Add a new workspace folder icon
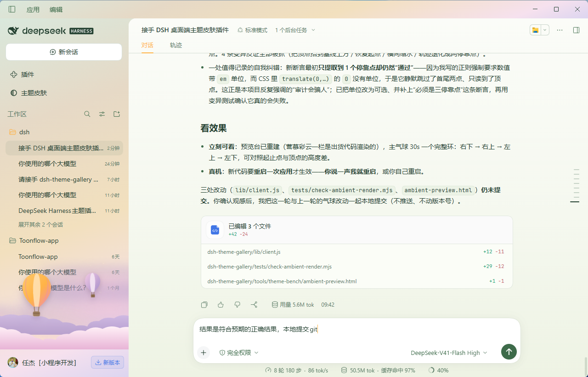 (x=117, y=114)
